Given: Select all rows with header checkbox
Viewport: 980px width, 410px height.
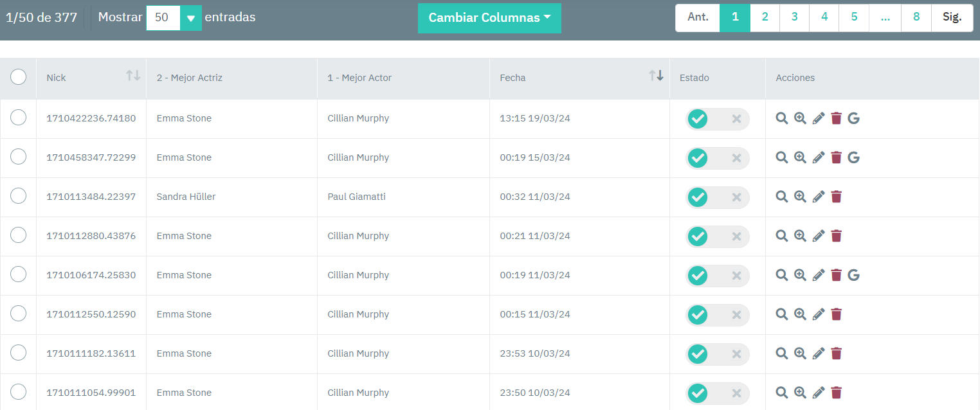Looking at the screenshot, I should point(18,77).
